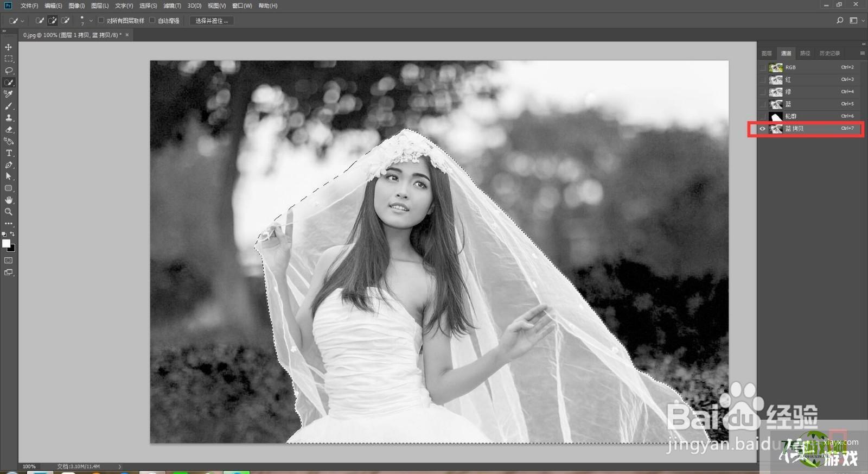Open the Edit Toolbar ellipsis button

tap(8, 223)
